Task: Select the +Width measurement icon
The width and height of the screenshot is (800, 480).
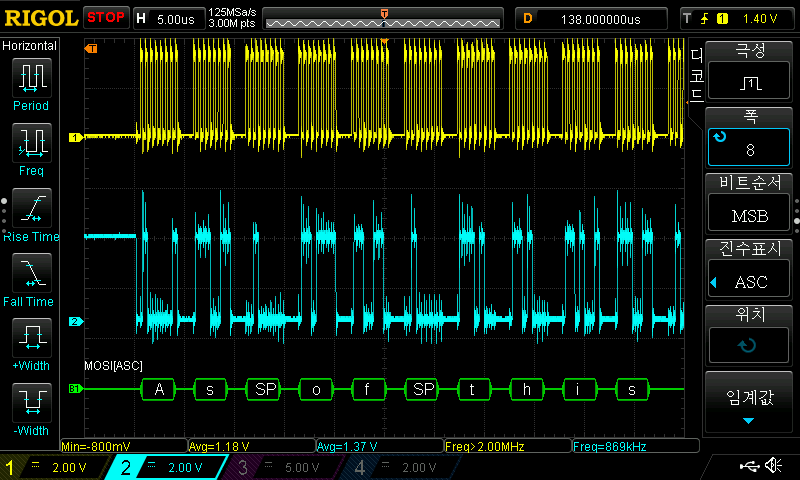Action: [x=31, y=339]
